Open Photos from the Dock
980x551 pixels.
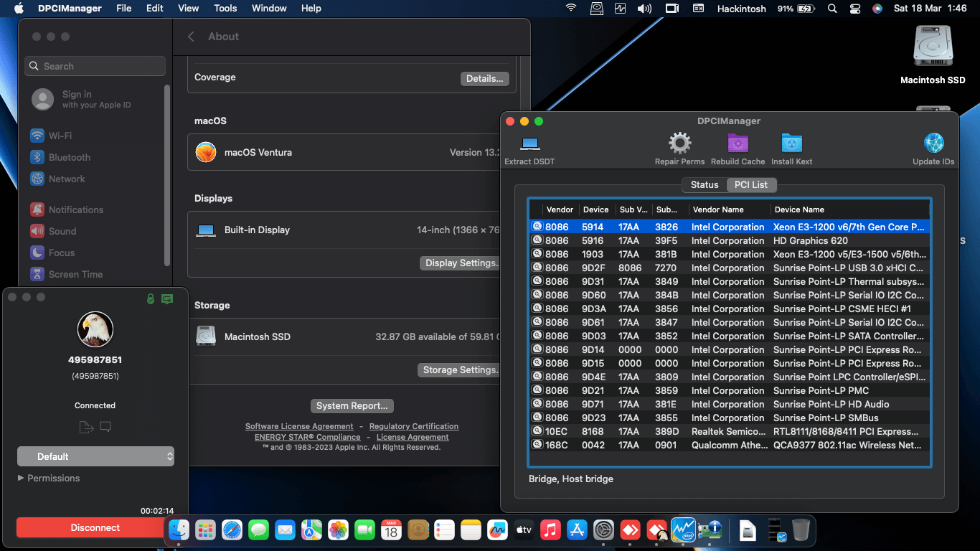[x=338, y=530]
